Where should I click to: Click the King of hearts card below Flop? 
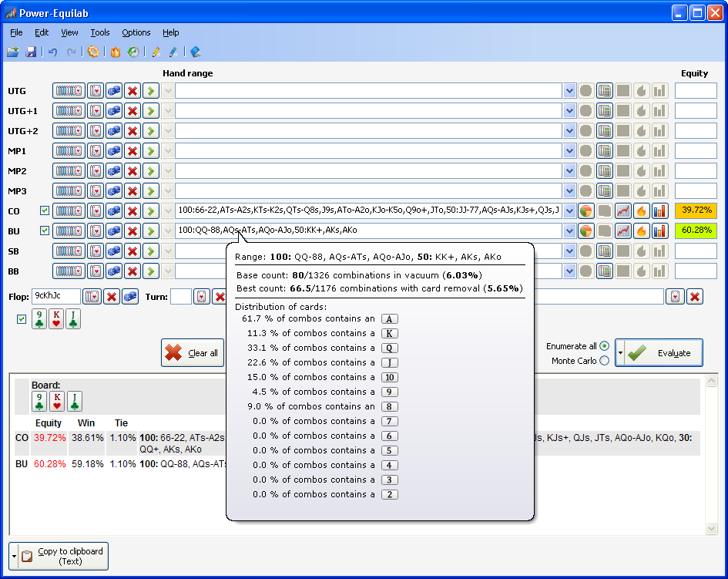[x=56, y=318]
